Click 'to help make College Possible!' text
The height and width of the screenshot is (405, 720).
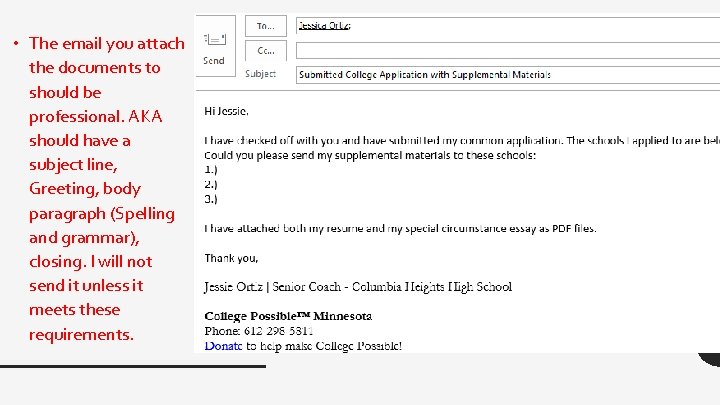[x=324, y=346]
